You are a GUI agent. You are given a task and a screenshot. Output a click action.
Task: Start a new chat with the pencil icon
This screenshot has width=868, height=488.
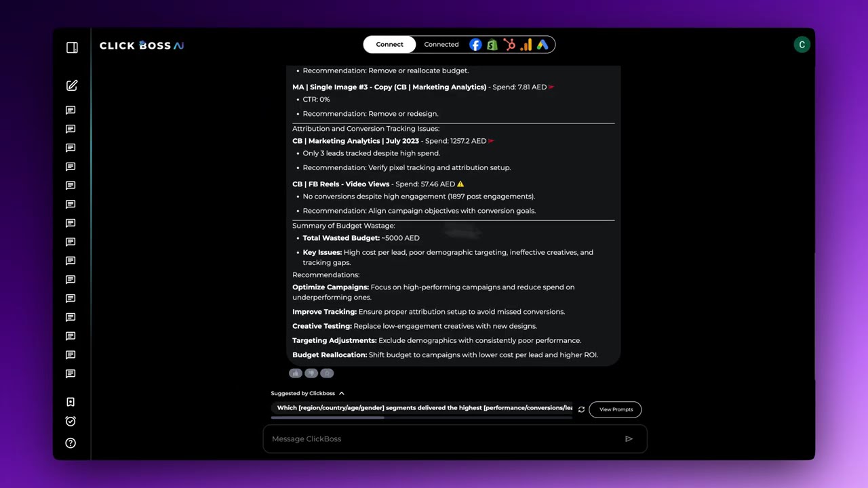[72, 85]
